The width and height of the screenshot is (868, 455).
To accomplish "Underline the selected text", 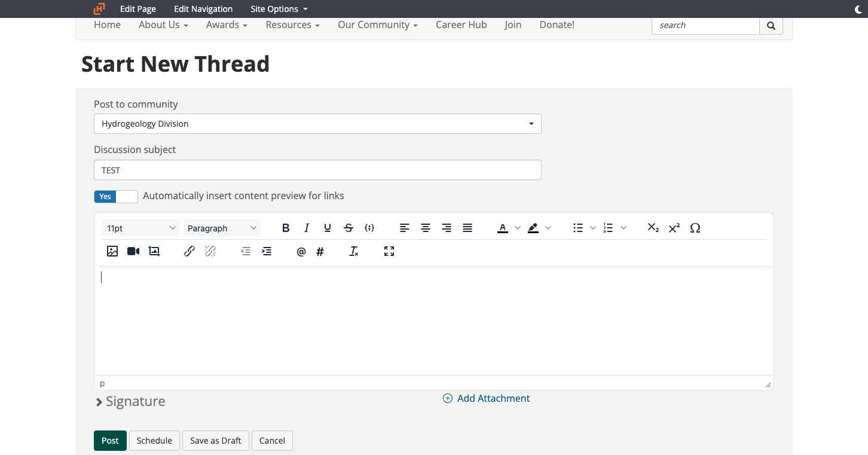I will 328,228.
